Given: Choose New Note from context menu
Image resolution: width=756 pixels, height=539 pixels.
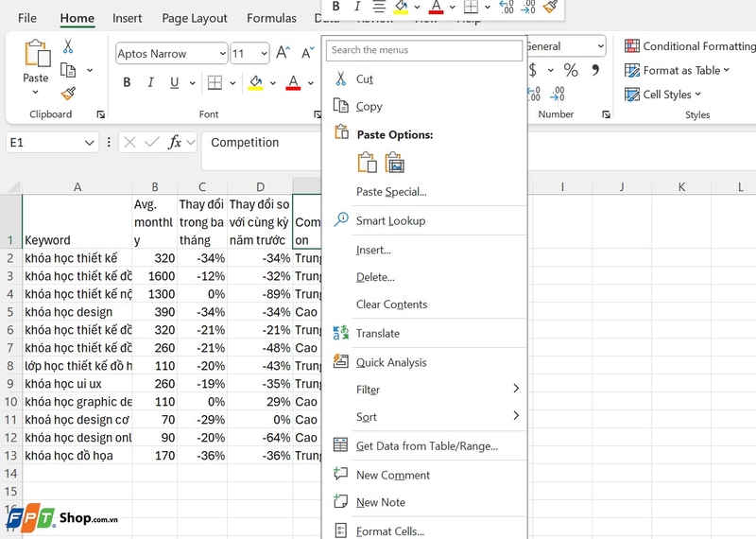Looking at the screenshot, I should pos(424,502).
